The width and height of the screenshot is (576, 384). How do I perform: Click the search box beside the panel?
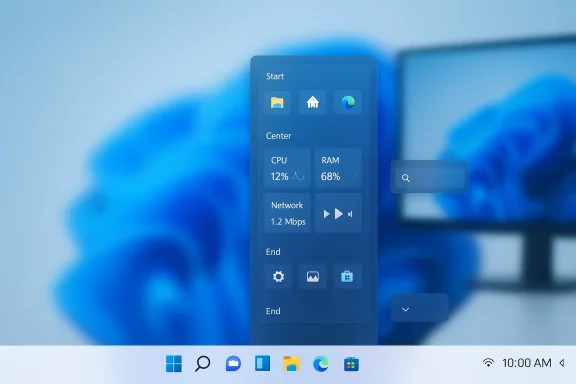(429, 177)
